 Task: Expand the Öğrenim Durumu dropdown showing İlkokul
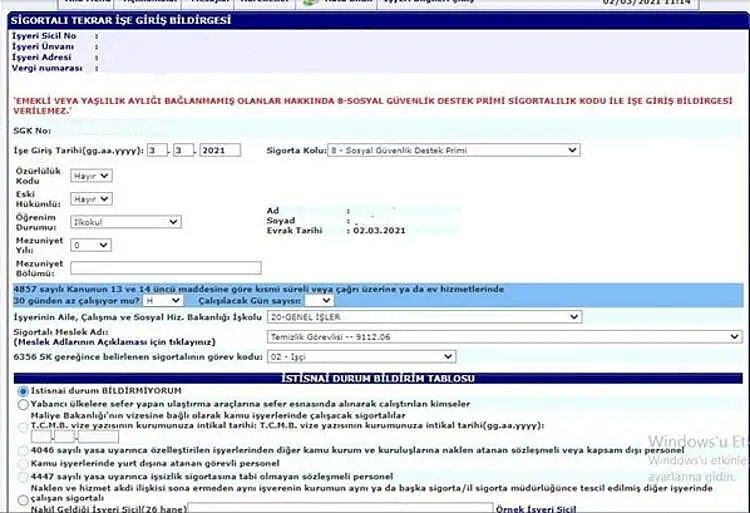[126, 222]
